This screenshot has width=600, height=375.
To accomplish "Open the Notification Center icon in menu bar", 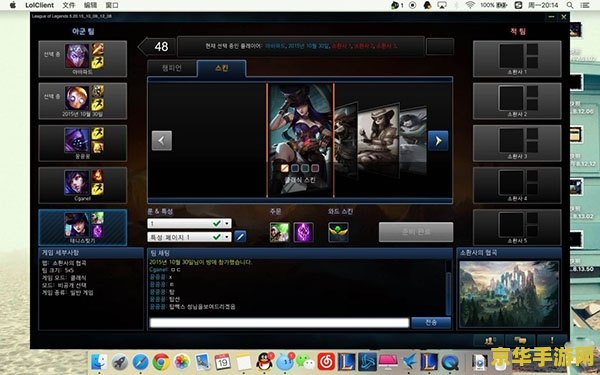I will [x=585, y=5].
